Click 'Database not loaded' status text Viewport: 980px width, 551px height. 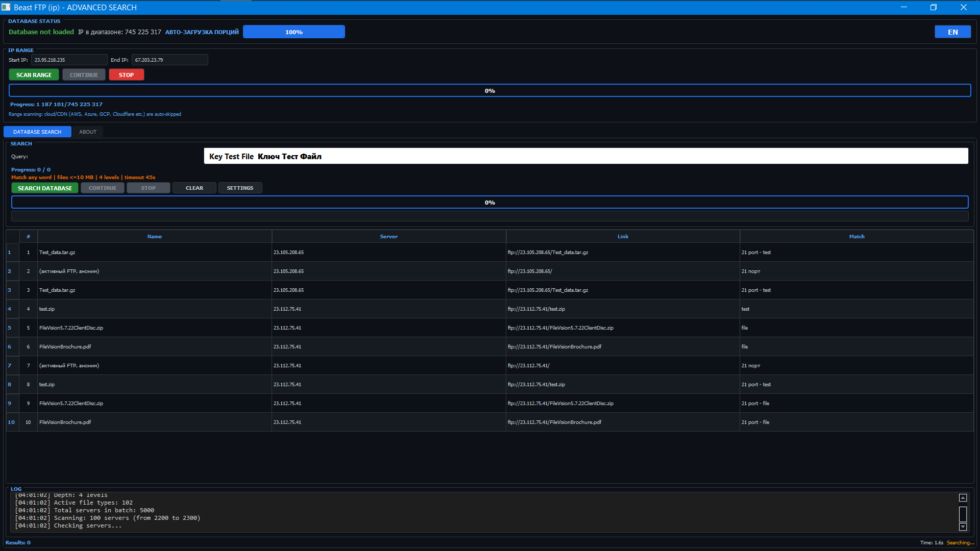(41, 32)
